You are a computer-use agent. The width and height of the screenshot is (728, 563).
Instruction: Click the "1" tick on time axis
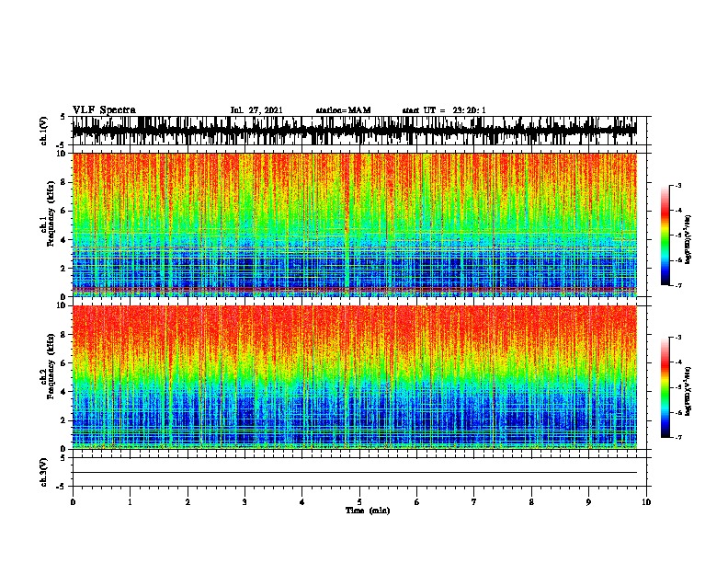[130, 502]
